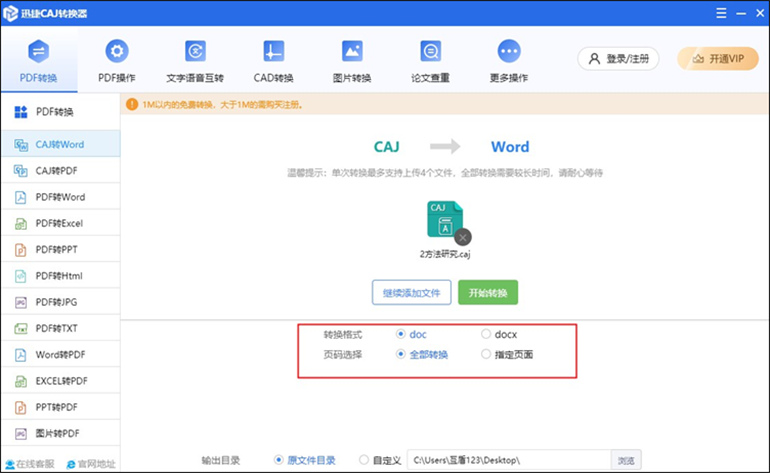Expand the PDF转换 sidebar header

pos(60,112)
